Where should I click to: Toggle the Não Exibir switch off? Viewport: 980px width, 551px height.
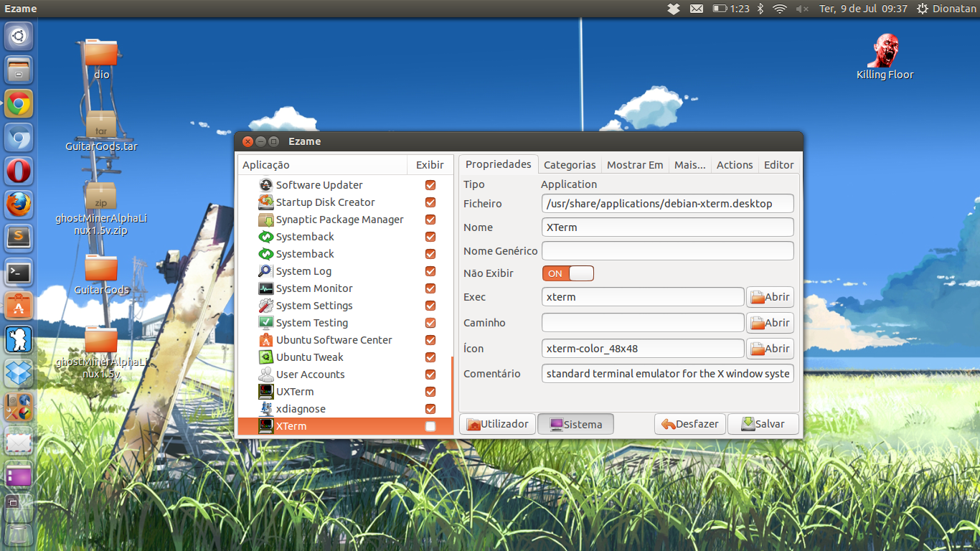click(567, 273)
